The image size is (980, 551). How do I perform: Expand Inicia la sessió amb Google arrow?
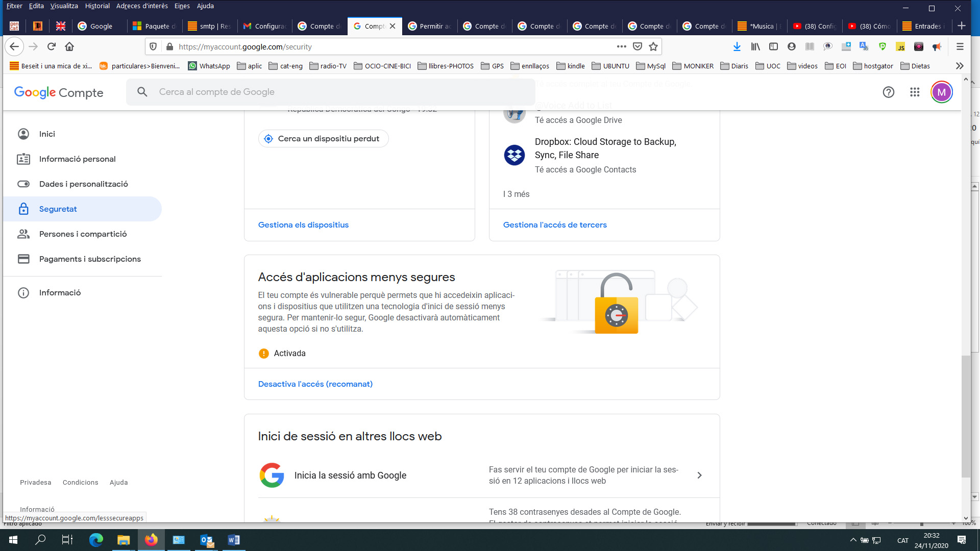click(699, 475)
